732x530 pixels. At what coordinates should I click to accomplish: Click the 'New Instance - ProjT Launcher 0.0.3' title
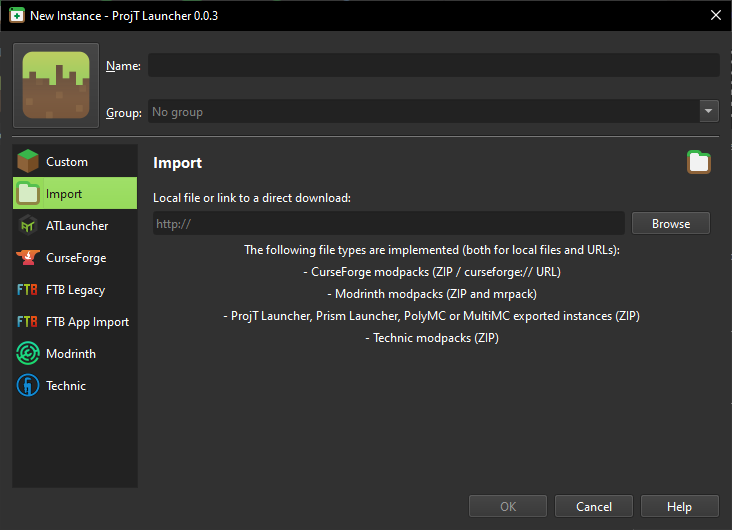click(124, 16)
